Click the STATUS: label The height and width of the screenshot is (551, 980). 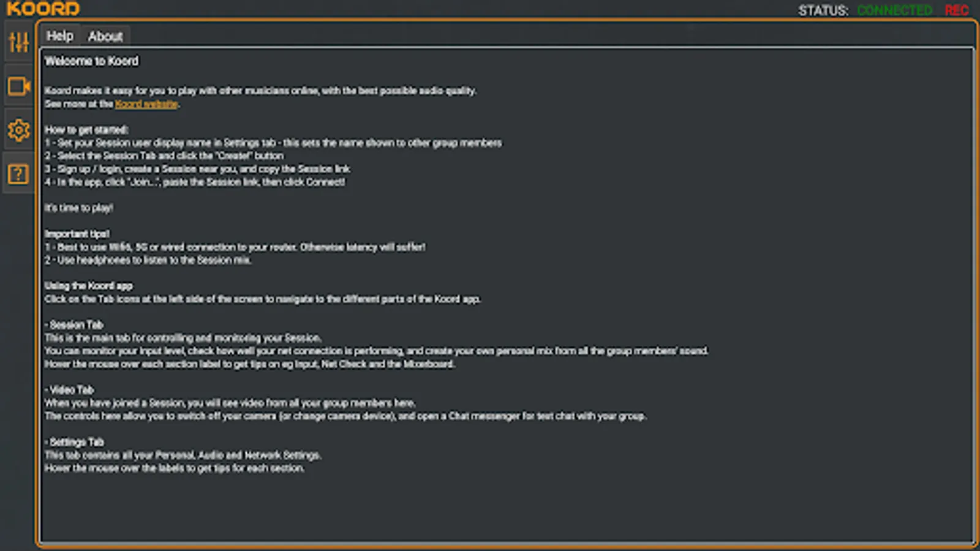[823, 10]
